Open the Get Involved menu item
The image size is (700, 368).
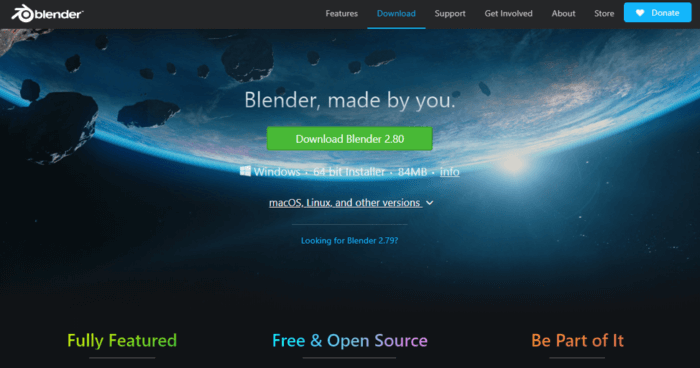coord(508,13)
